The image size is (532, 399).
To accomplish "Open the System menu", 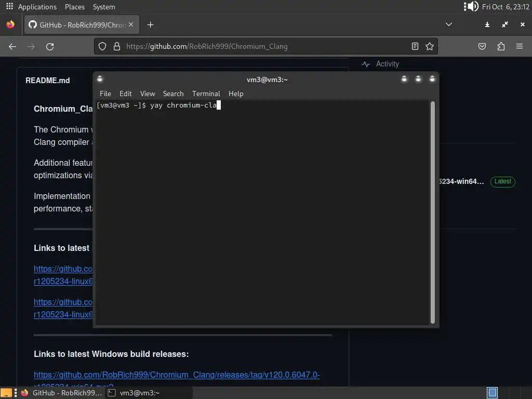I will coord(104,7).
